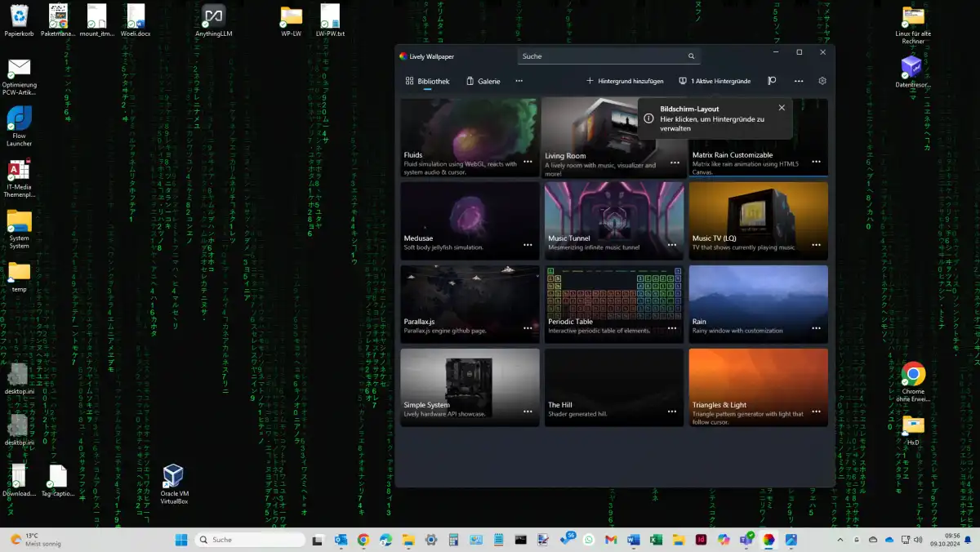Open the Papierkorb recycle bin
Image resolution: width=980 pixels, height=552 pixels.
18,18
